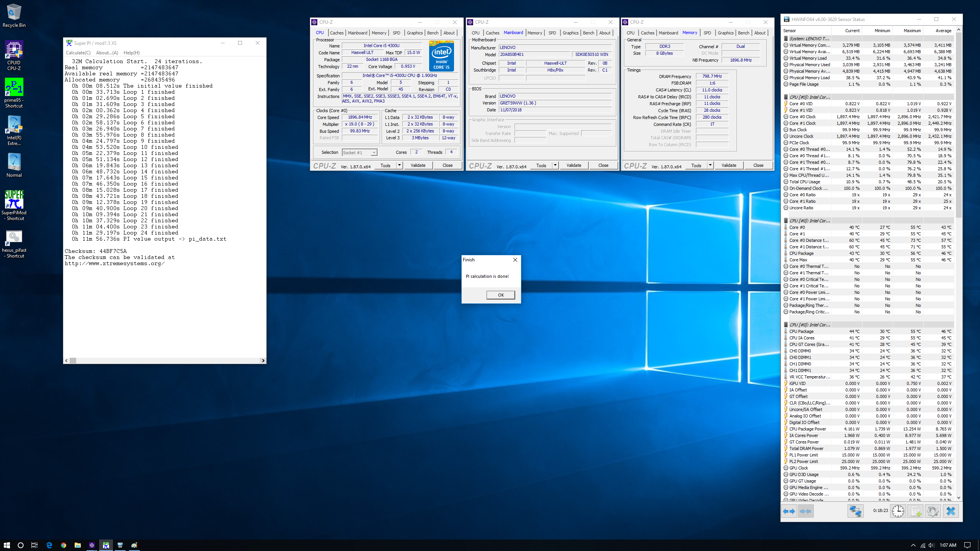Image resolution: width=980 pixels, height=551 pixels.
Task: Click Tools button in Memory CPU-Z window
Action: coord(696,165)
